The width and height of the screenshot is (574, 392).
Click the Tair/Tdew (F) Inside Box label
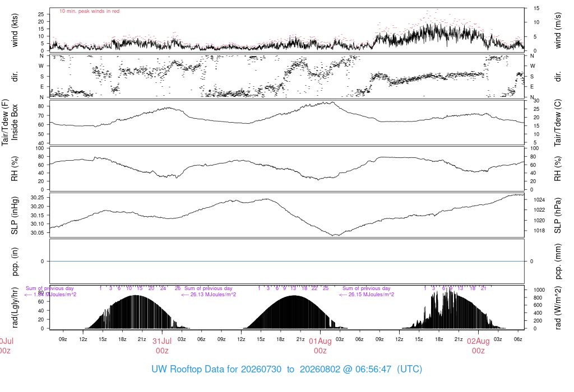[10, 122]
